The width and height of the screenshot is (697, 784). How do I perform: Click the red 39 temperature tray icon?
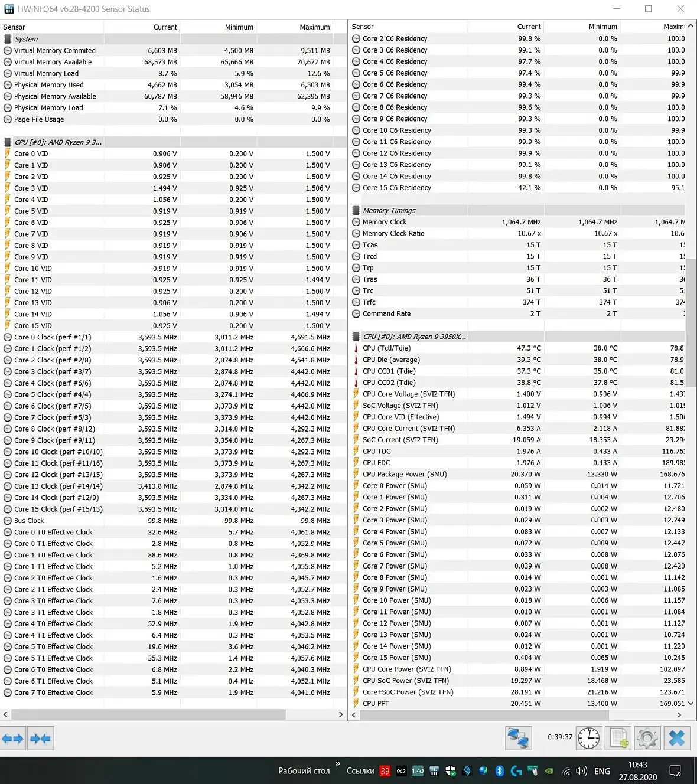pos(385,770)
